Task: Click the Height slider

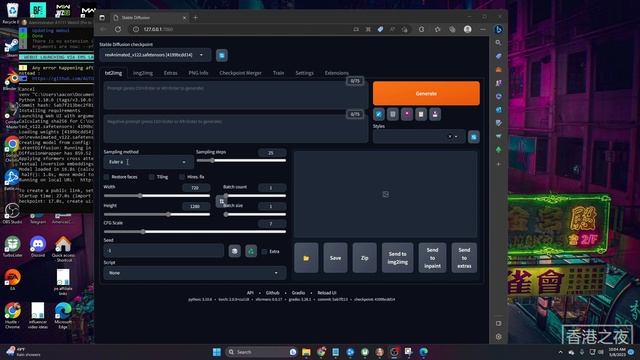Action: (x=157, y=214)
